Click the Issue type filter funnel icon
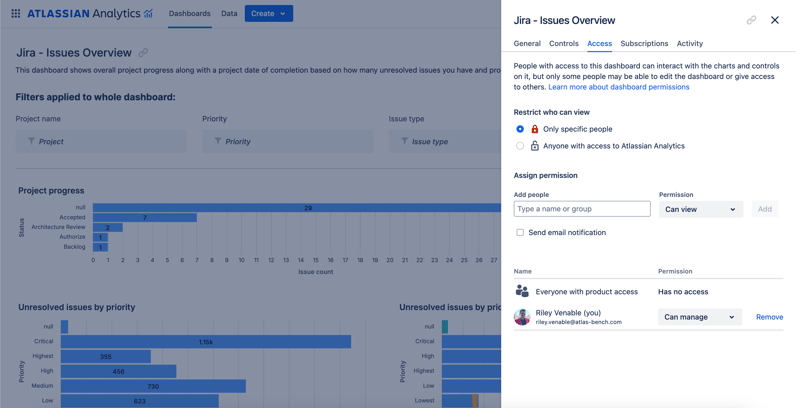Image resolution: width=796 pixels, height=408 pixels. [x=405, y=141]
